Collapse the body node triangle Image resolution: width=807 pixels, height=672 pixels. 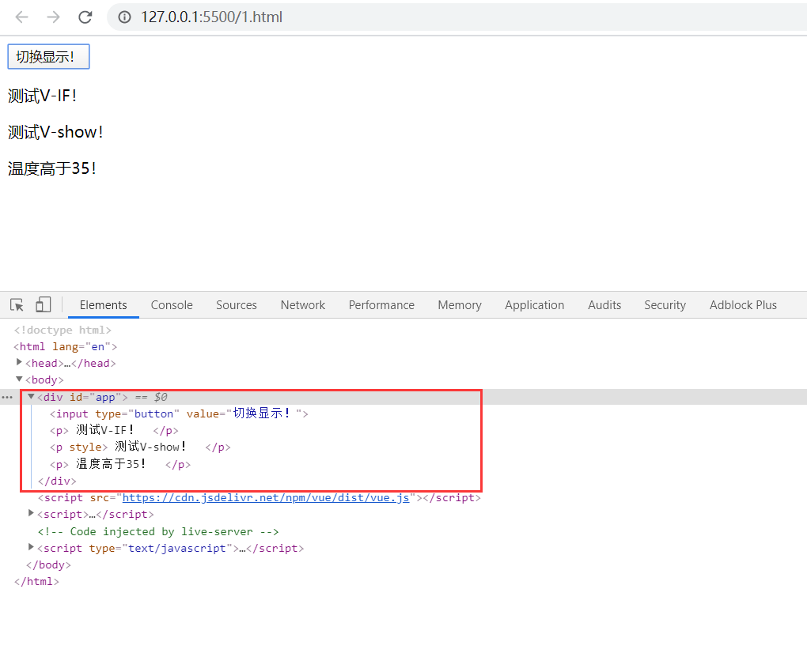click(19, 379)
